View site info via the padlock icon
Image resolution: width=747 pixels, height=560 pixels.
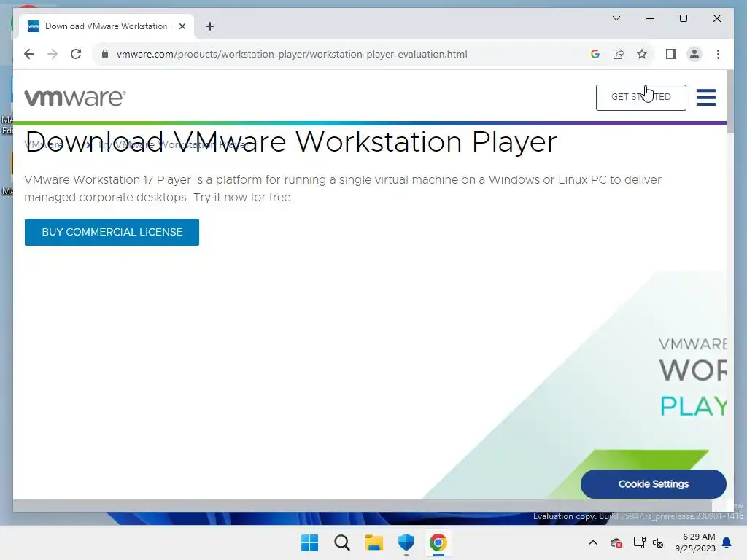coord(105,54)
